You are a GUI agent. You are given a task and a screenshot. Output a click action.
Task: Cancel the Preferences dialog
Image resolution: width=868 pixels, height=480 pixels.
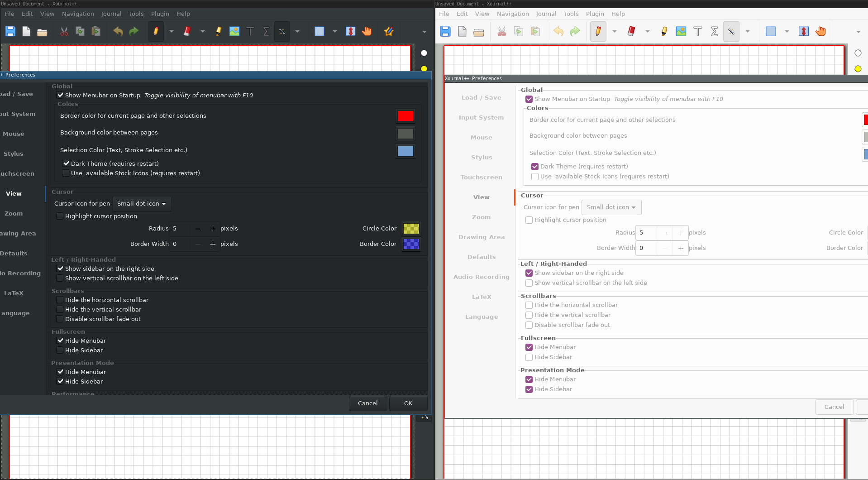coord(367,403)
